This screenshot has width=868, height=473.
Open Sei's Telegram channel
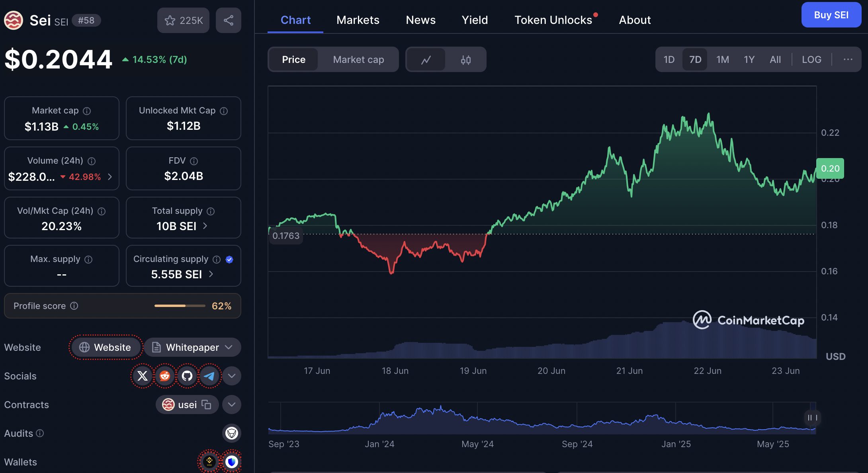tap(209, 375)
